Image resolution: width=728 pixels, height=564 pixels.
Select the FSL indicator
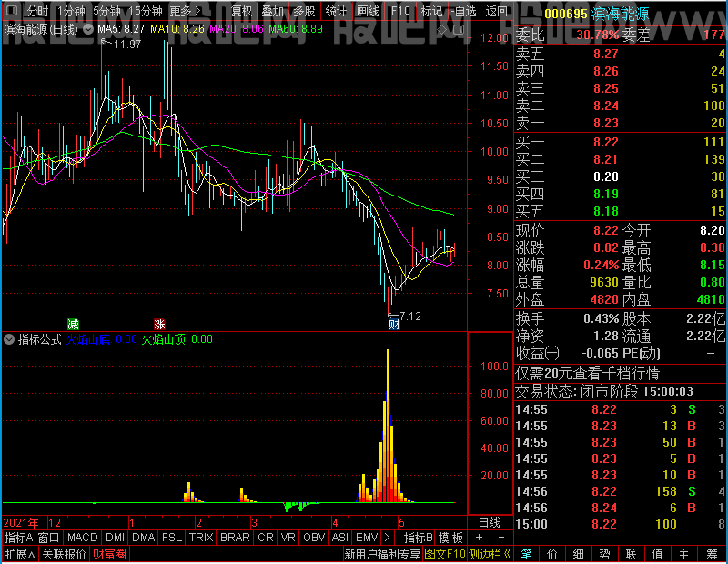point(172,538)
